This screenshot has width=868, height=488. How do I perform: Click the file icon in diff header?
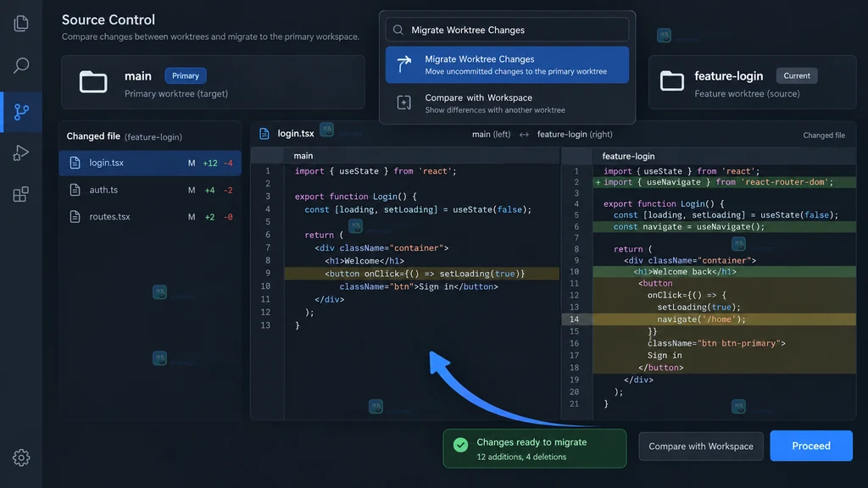(x=264, y=133)
